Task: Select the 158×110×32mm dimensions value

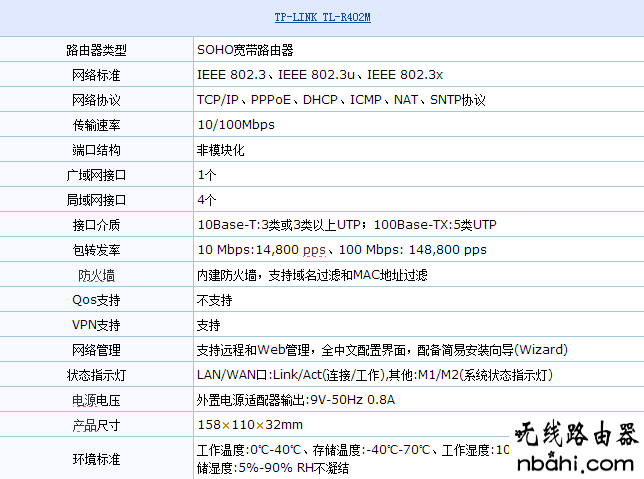Action: (250, 425)
